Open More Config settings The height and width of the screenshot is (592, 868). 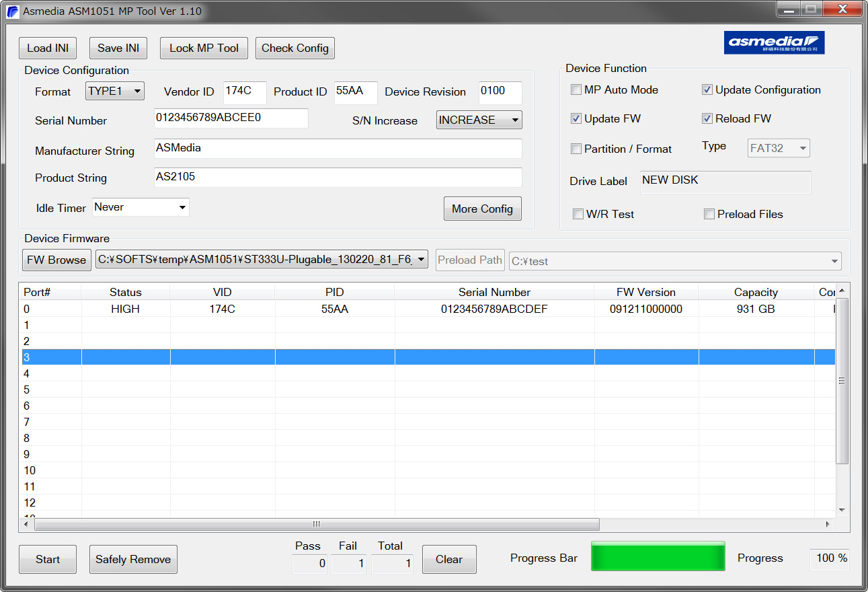click(x=482, y=209)
